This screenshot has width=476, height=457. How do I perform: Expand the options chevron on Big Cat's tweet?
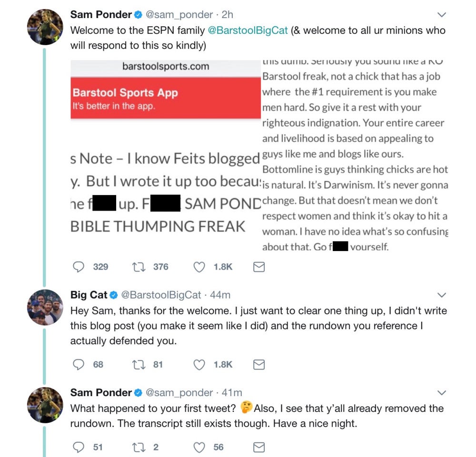(x=441, y=295)
